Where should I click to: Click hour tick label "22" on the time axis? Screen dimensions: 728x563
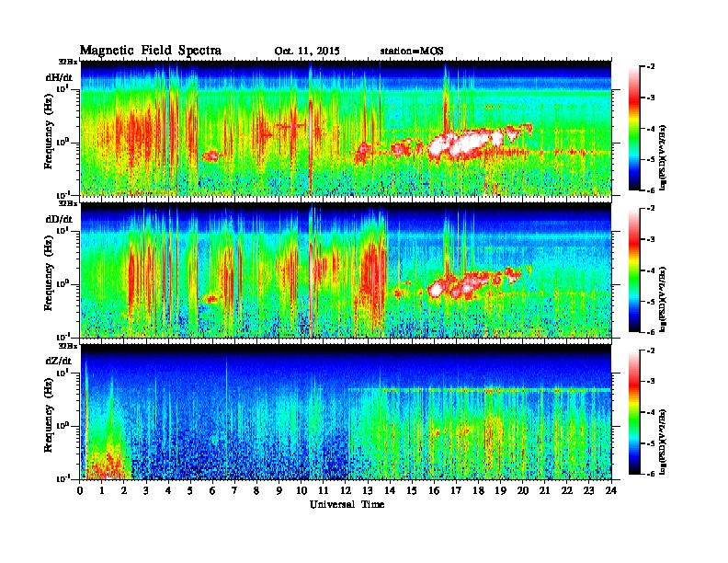tap(567, 491)
